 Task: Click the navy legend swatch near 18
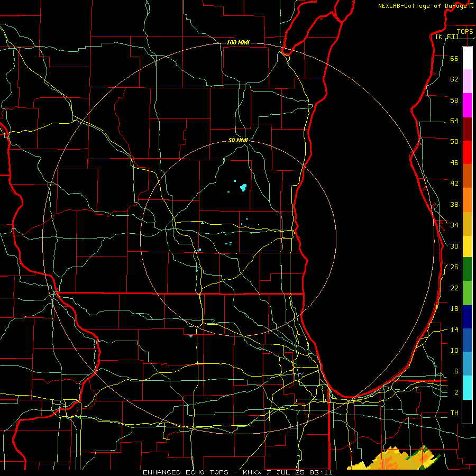click(x=467, y=317)
